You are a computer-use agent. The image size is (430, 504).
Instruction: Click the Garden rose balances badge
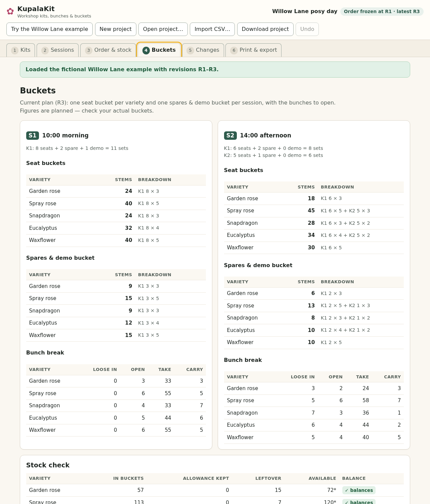click(x=359, y=490)
